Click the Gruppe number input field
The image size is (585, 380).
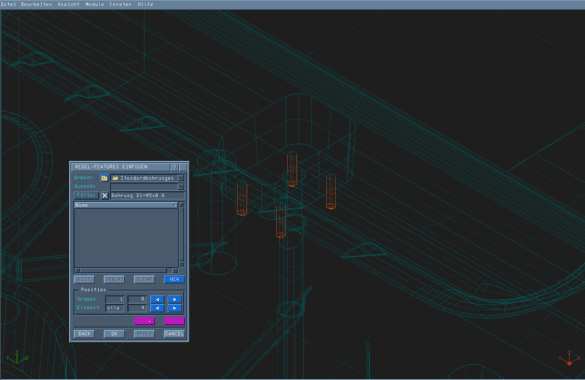pos(115,299)
